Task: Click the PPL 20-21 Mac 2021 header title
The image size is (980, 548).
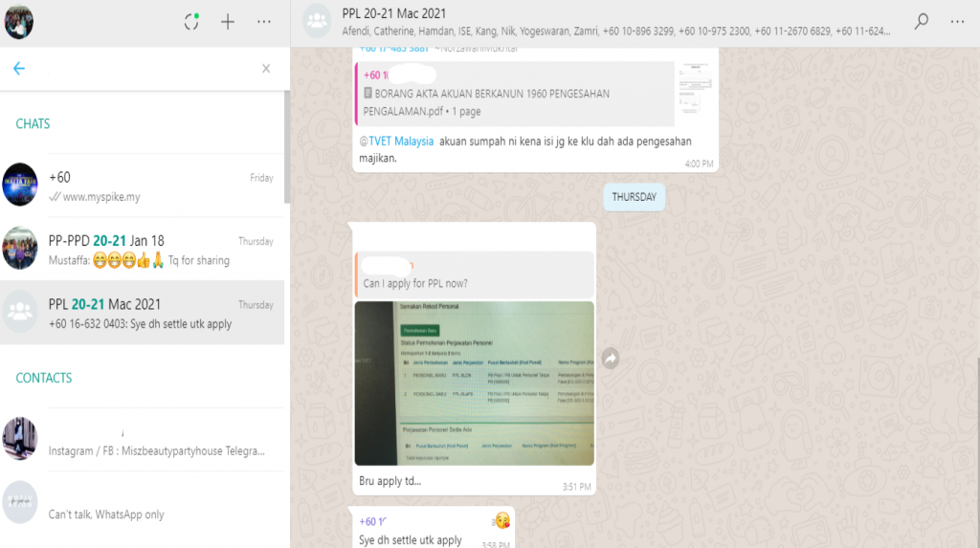Action: click(393, 13)
